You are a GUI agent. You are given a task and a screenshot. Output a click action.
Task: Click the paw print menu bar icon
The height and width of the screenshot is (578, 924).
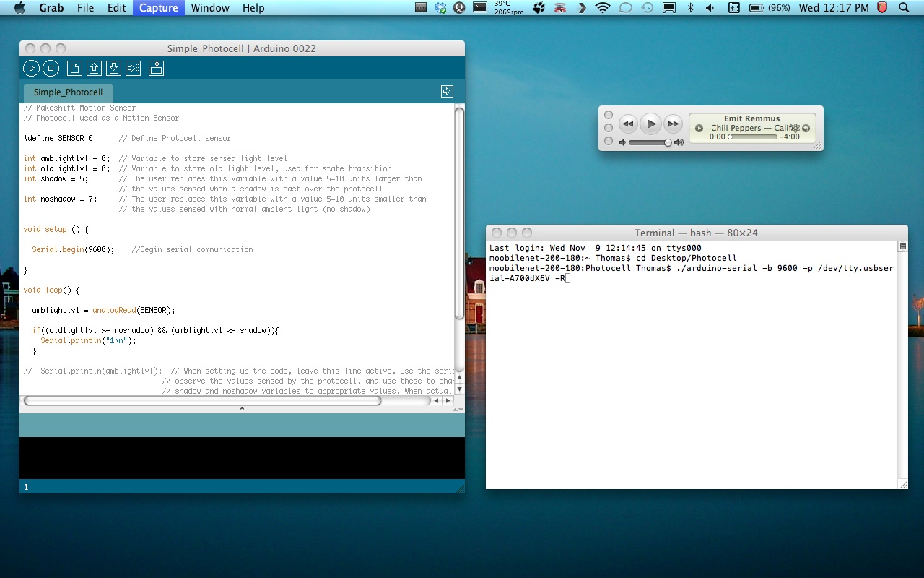pyautogui.click(x=539, y=8)
